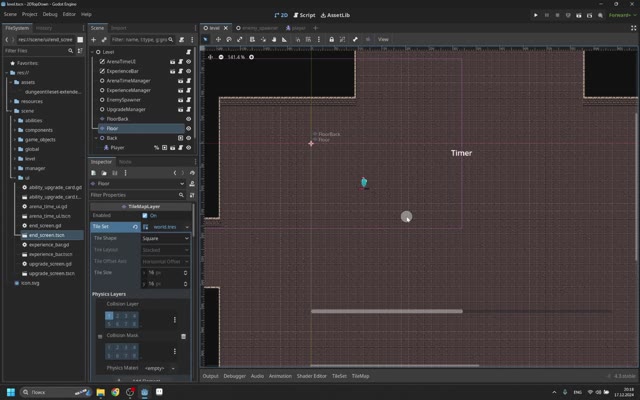The width and height of the screenshot is (640, 400).
Task: Click the horizontal viewport scrollbar
Action: 394,366
